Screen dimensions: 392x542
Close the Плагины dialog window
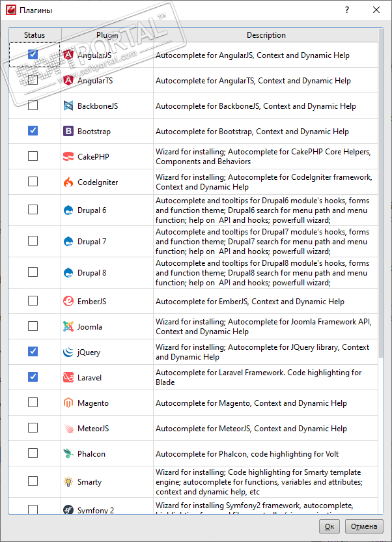376,10
